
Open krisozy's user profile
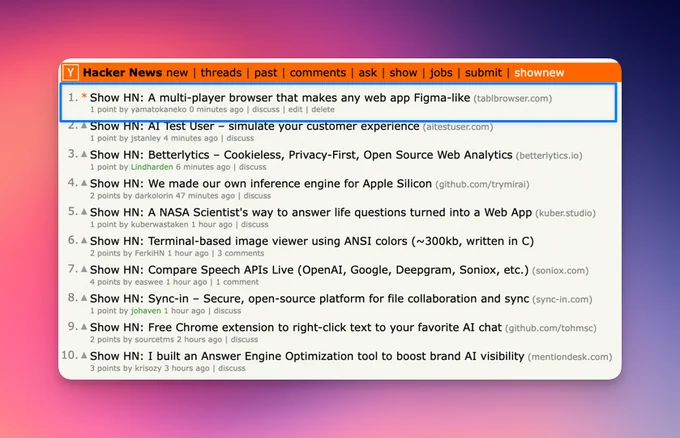148,368
